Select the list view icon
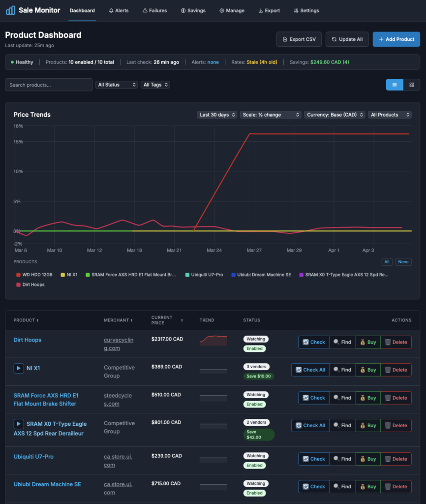This screenshot has width=426, height=504. coord(395,84)
